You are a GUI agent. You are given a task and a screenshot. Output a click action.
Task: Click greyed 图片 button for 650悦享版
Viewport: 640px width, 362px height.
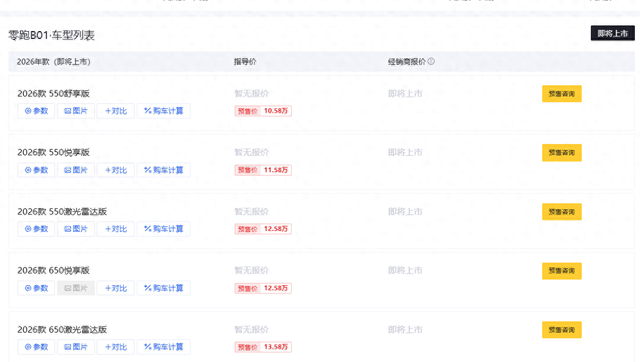click(x=76, y=288)
